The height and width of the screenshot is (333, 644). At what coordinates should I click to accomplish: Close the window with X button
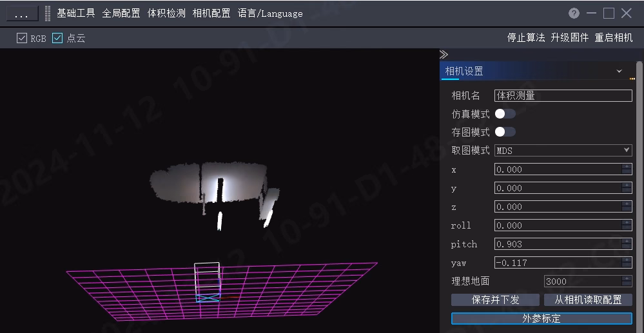click(x=627, y=13)
